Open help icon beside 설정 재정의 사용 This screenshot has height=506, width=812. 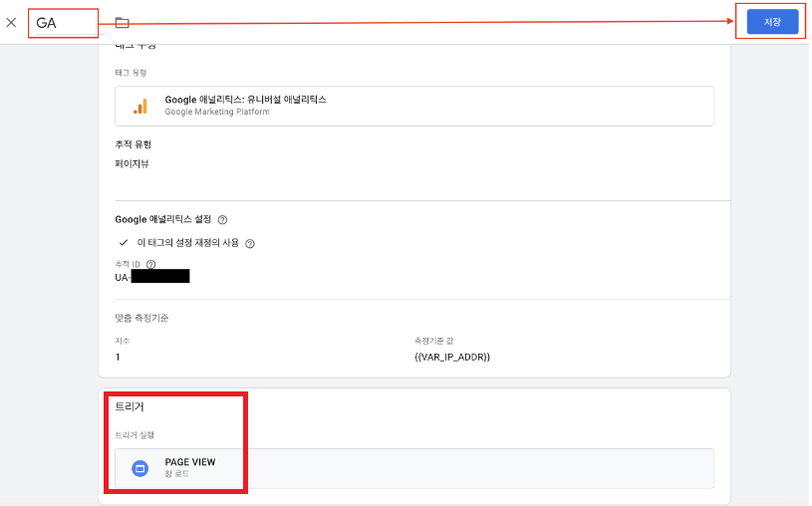pos(250,243)
